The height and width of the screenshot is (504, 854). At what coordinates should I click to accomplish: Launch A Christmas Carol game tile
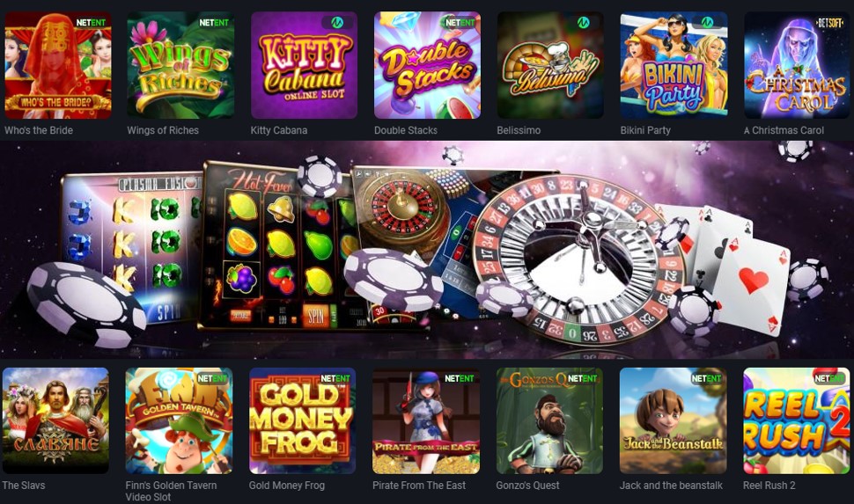tap(798, 65)
